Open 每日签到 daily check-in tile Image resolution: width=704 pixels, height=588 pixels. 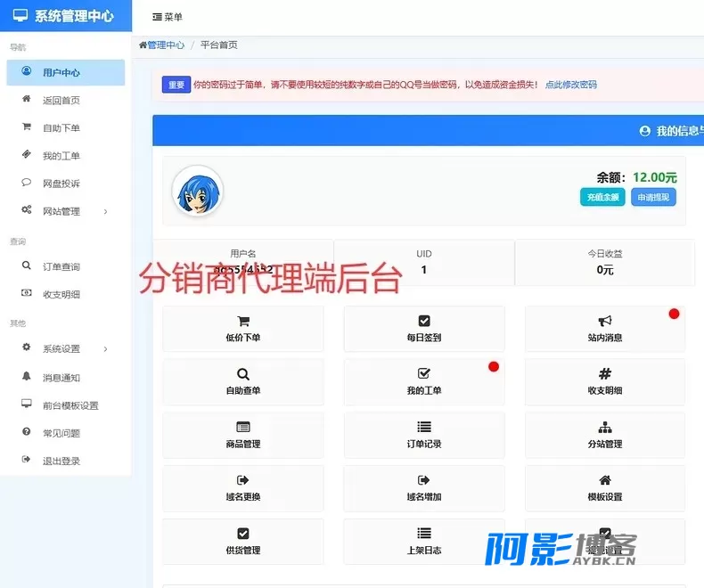click(x=424, y=329)
